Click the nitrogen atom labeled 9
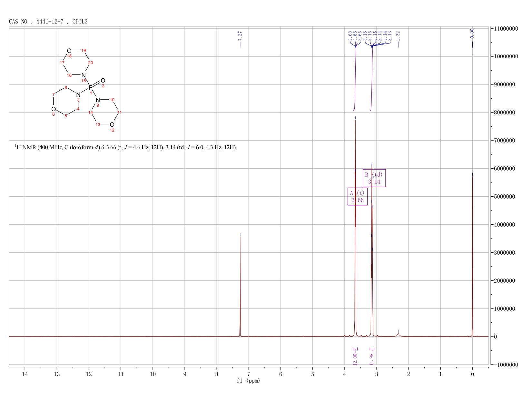Screen dimensions: 532x411 (x=98, y=100)
